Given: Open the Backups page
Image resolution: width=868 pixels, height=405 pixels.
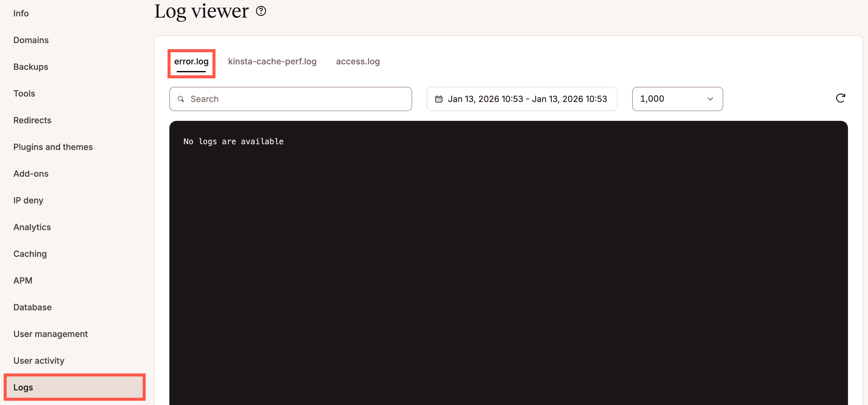Looking at the screenshot, I should (31, 66).
